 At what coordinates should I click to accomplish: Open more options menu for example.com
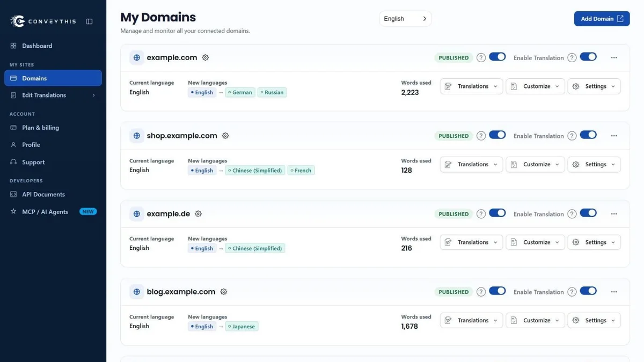click(x=614, y=57)
